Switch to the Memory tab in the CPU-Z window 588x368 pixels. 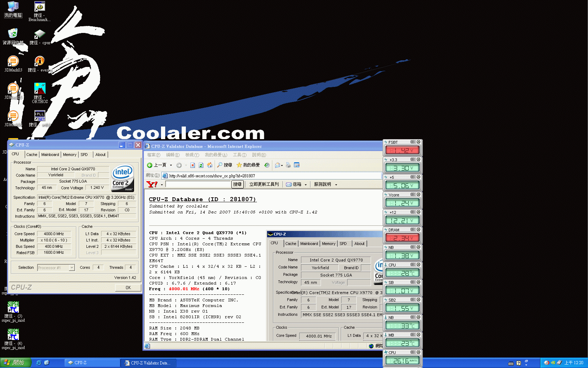point(70,155)
